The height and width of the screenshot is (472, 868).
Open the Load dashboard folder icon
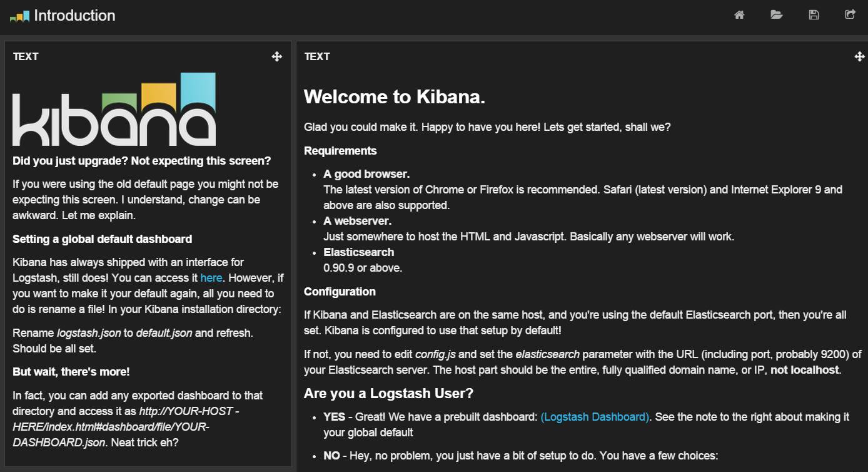pos(777,14)
